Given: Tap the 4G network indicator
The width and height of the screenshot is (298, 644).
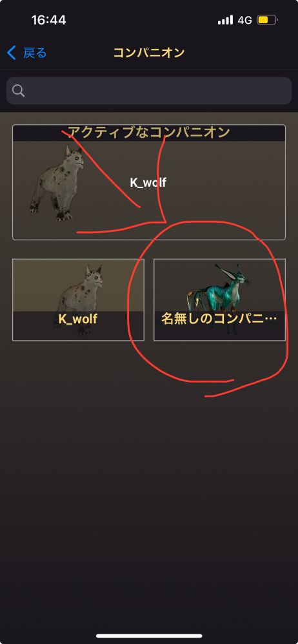Looking at the screenshot, I should pos(244,20).
